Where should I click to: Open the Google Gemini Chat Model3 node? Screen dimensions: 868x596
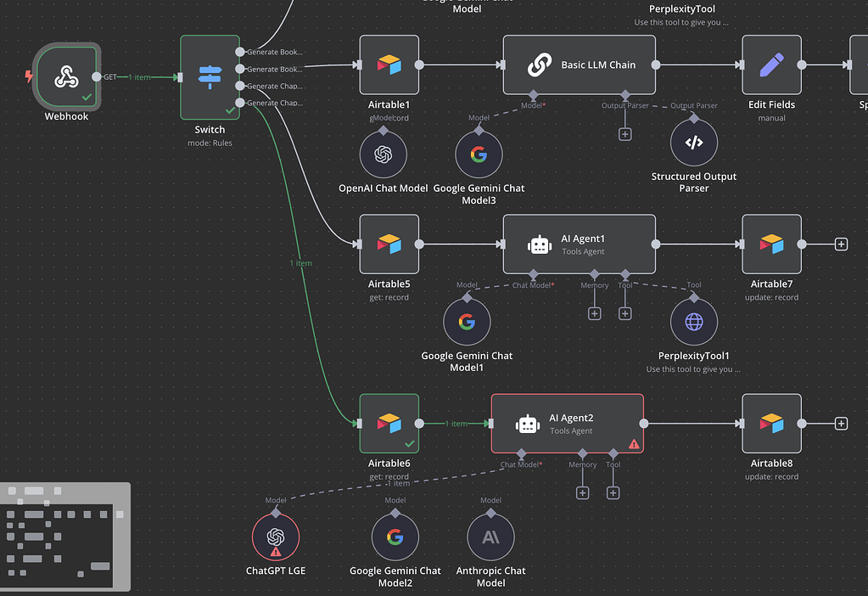[479, 154]
